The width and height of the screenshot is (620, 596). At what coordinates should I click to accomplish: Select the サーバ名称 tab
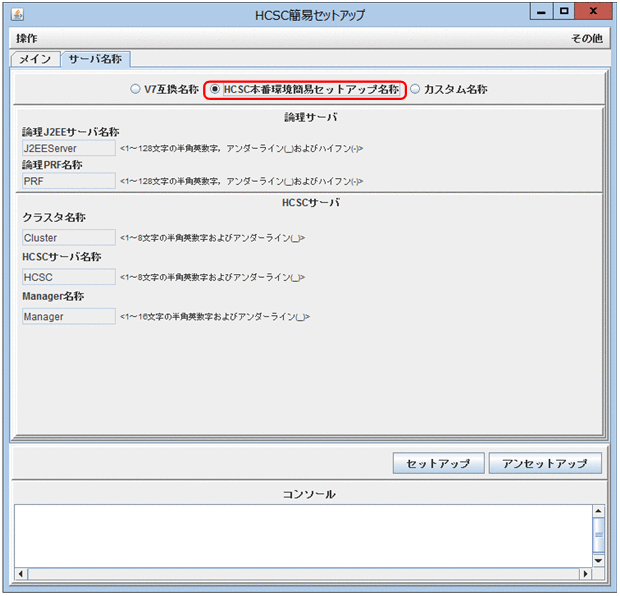click(x=95, y=59)
